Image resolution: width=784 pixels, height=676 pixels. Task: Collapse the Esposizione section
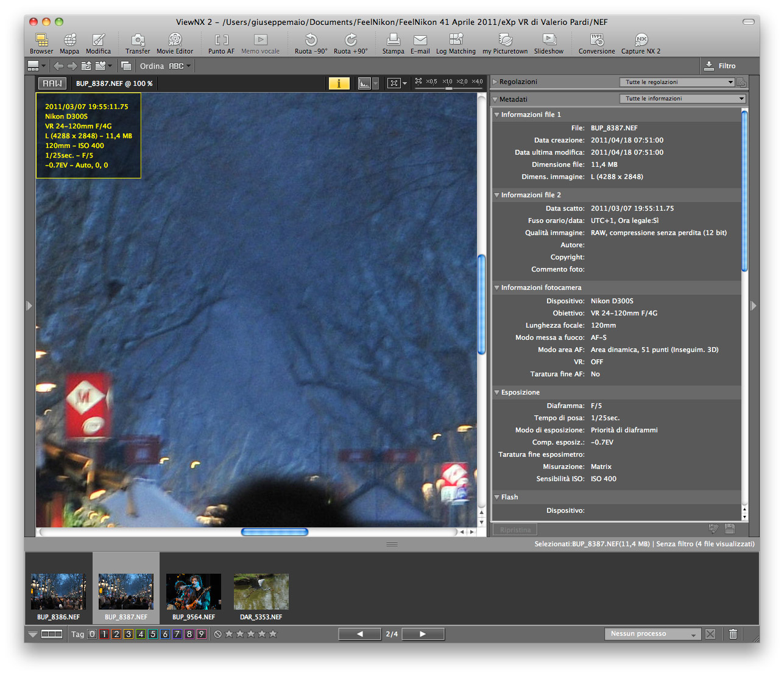click(x=496, y=392)
